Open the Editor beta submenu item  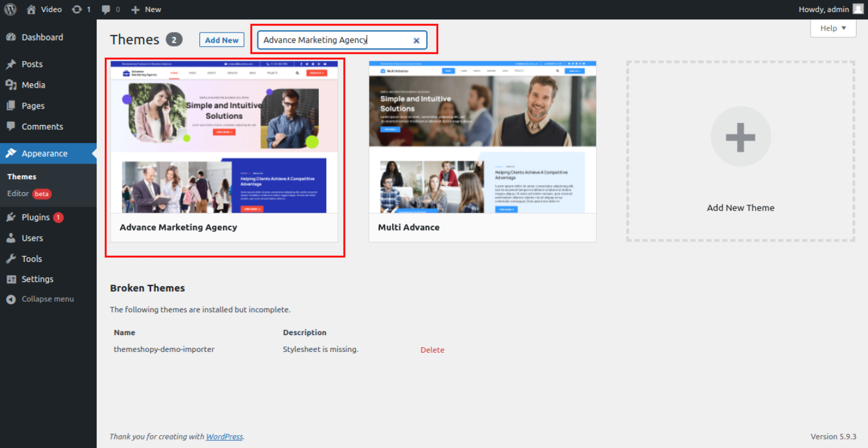(x=18, y=194)
